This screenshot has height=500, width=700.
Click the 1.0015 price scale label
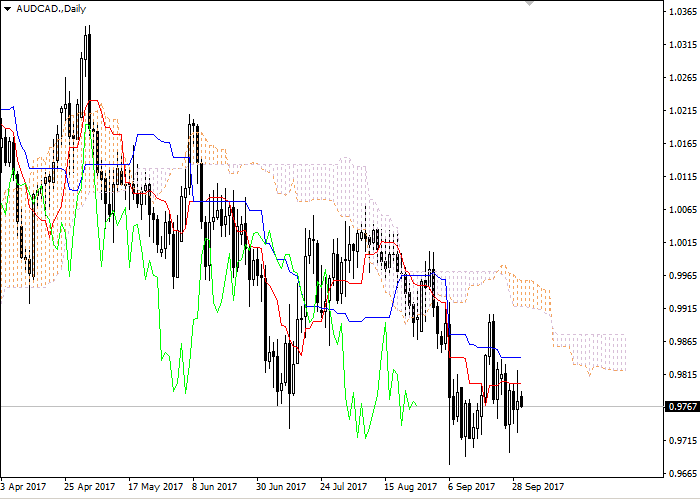click(683, 243)
